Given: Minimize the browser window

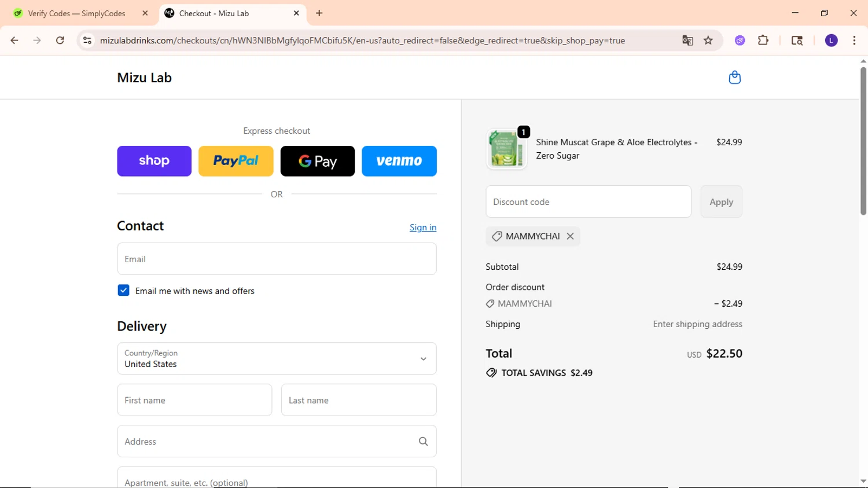Looking at the screenshot, I should 795,13.
